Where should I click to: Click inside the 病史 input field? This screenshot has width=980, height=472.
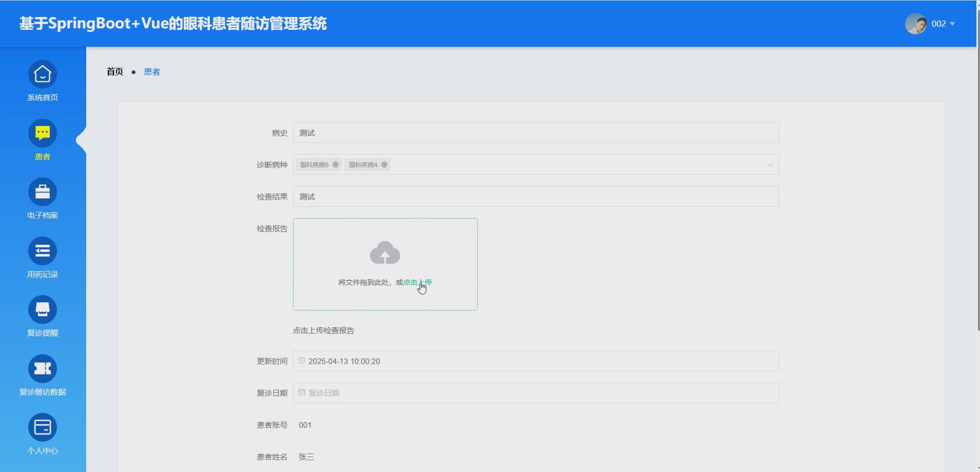(534, 132)
